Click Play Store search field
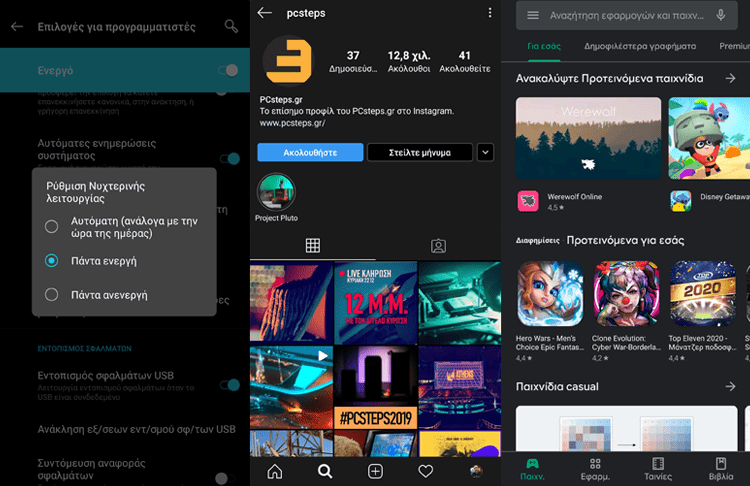Screen dimensions: 750x486 [627, 15]
